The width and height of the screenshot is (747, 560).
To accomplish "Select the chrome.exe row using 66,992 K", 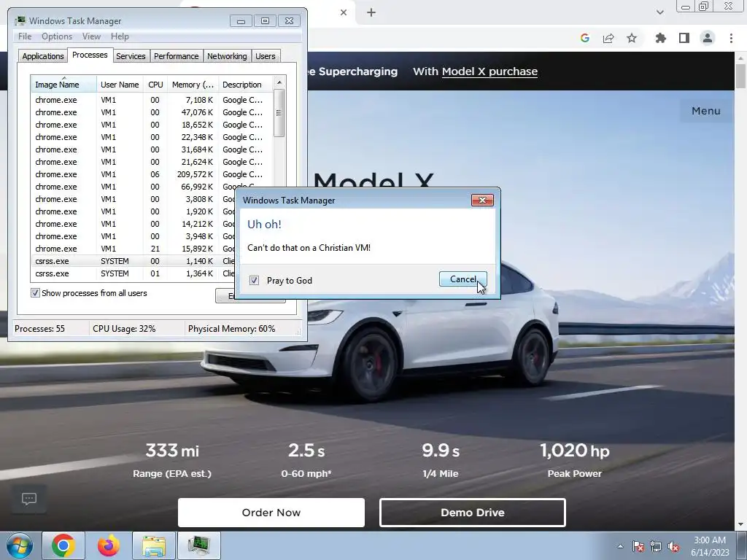I will pos(152,187).
